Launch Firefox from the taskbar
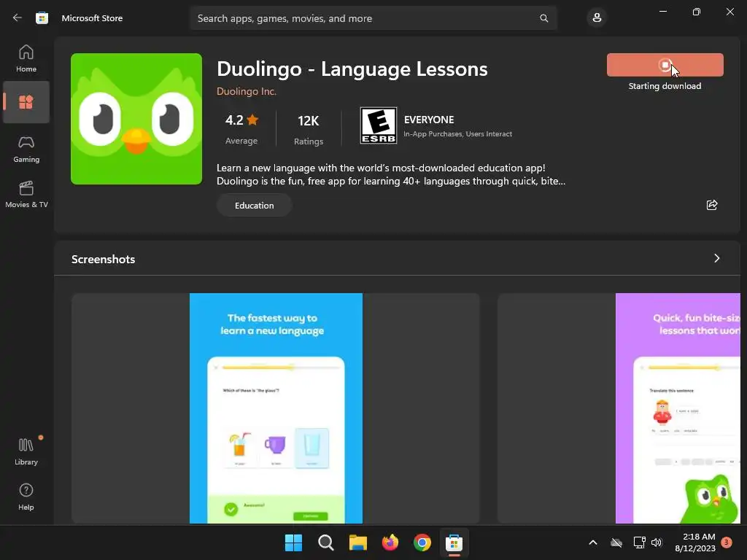Image resolution: width=747 pixels, height=560 pixels. (x=390, y=542)
